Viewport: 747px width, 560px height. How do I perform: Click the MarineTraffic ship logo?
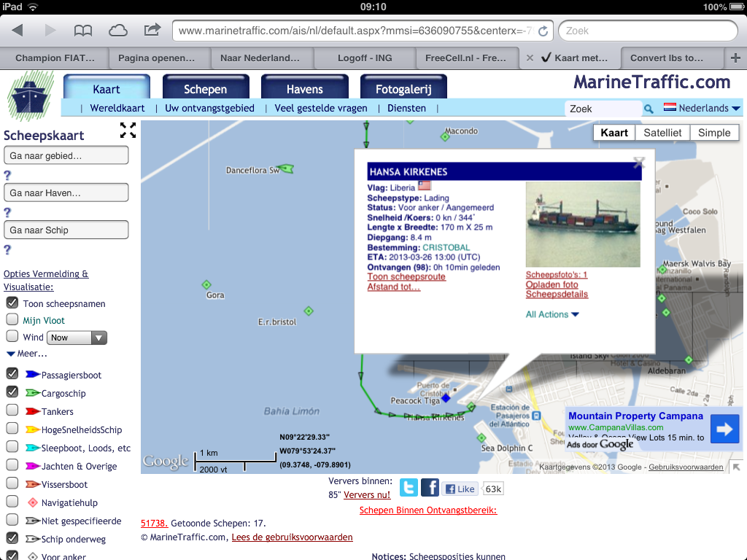tap(30, 96)
